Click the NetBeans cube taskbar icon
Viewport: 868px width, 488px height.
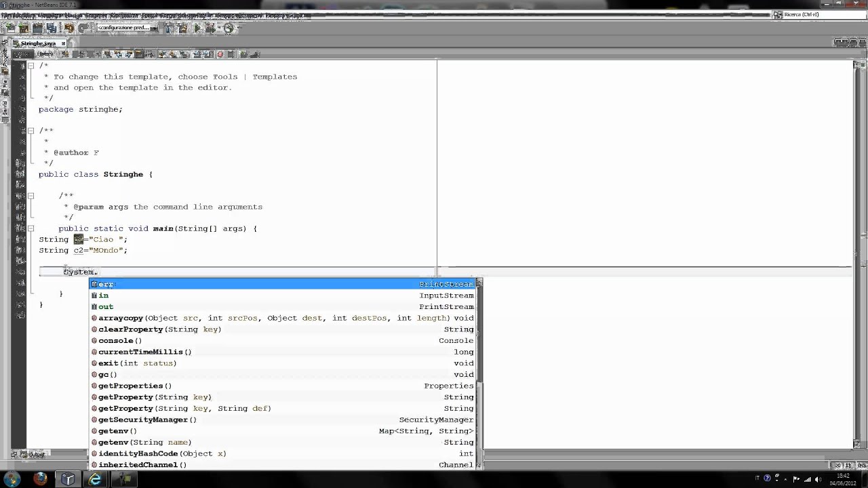pyautogui.click(x=68, y=480)
